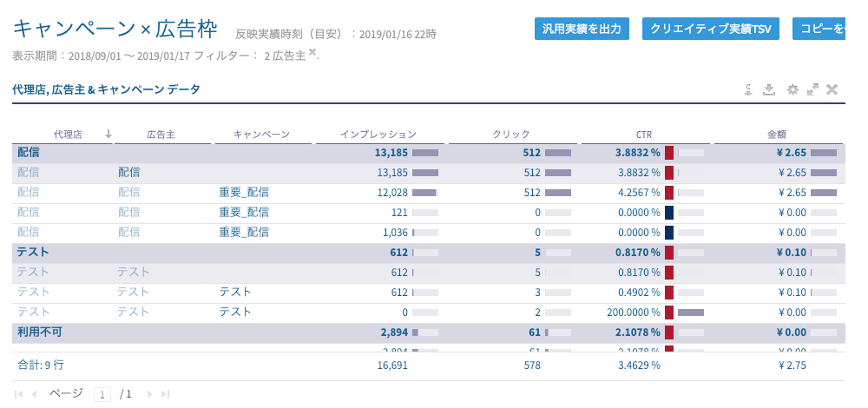Remove the 2 広告主 filter with the x icon
The width and height of the screenshot is (868, 408).
coord(312,53)
